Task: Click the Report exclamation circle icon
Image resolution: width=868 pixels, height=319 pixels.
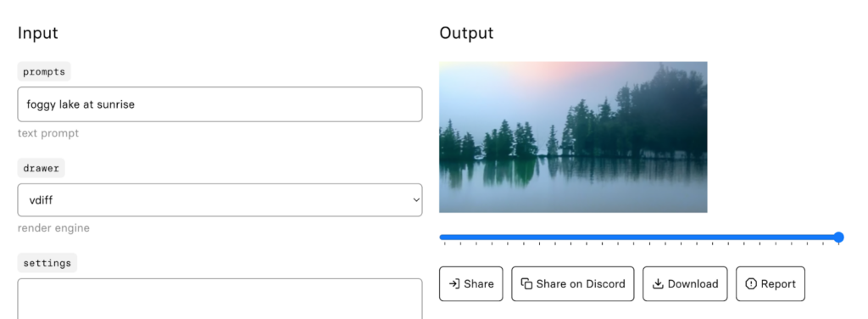Action: coord(751,283)
